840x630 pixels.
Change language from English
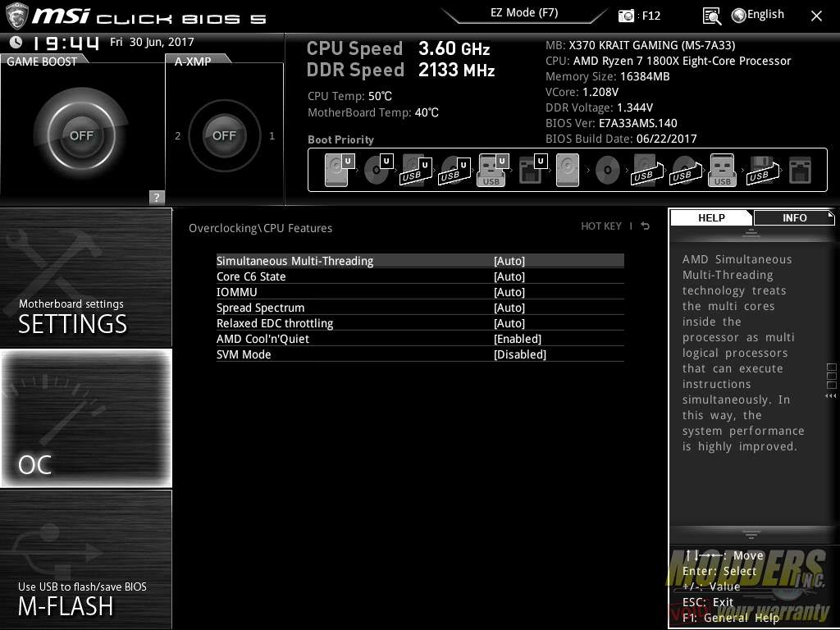click(765, 15)
